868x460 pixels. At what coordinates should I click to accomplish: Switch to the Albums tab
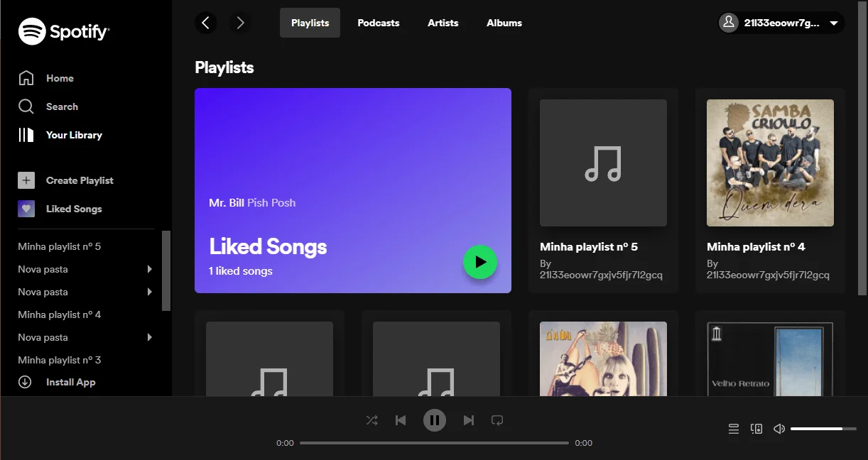tap(504, 23)
